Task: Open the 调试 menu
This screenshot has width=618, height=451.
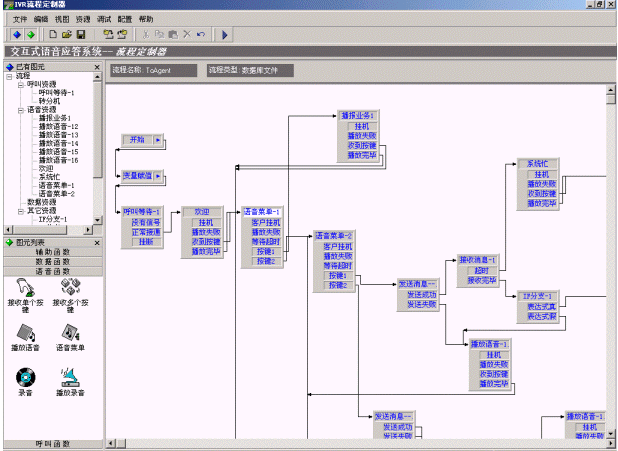Action: pyautogui.click(x=104, y=19)
